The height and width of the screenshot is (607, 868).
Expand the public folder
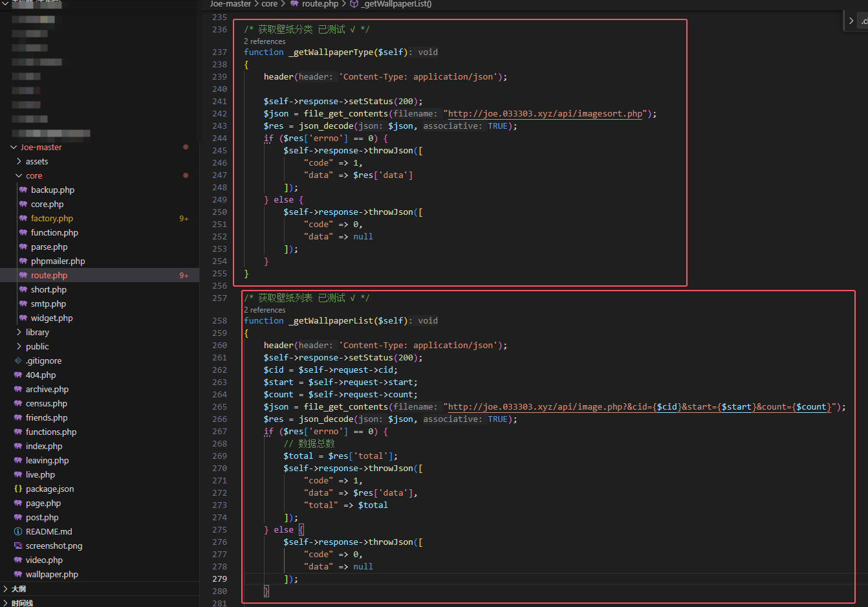19,347
